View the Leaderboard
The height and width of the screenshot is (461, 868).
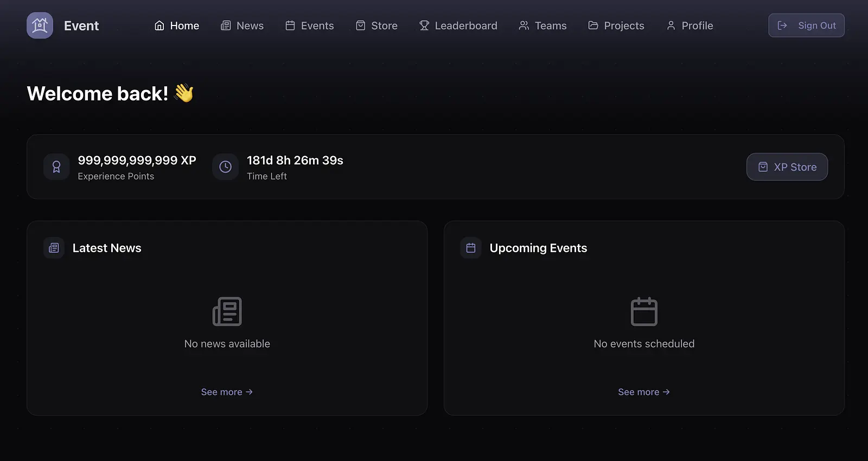[x=458, y=25]
